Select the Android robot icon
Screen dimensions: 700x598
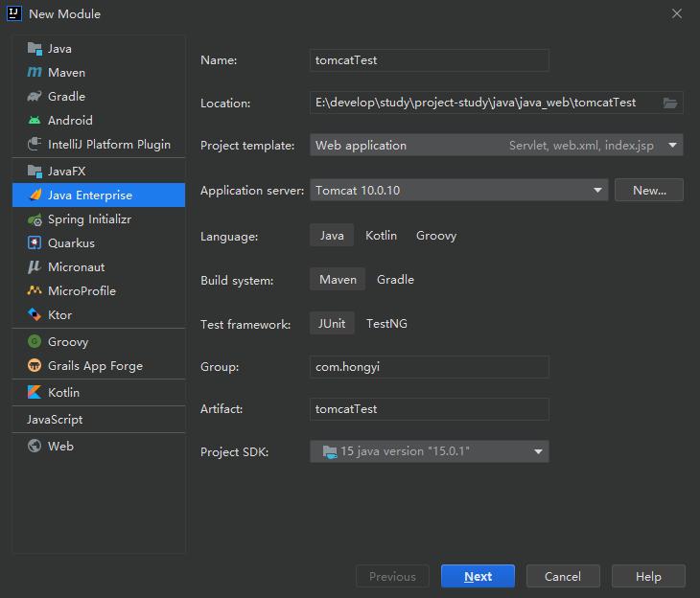(35, 121)
